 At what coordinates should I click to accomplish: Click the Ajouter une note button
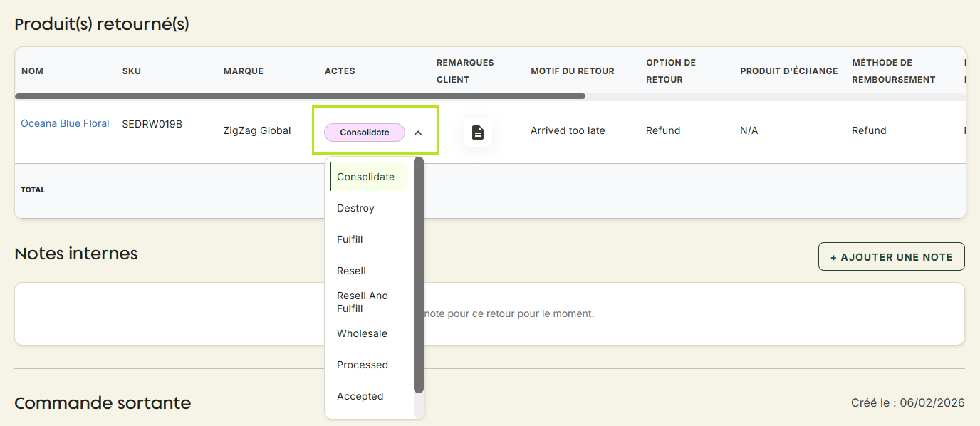[x=892, y=256]
